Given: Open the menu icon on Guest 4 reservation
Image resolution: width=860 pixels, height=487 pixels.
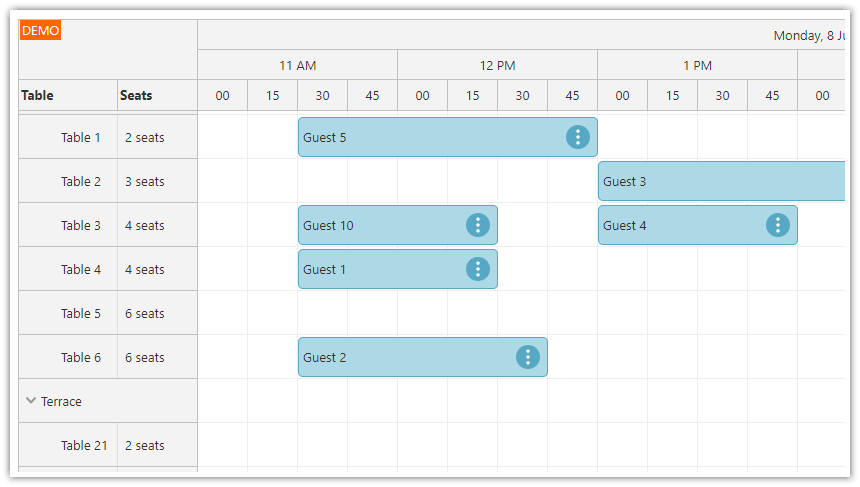Looking at the screenshot, I should pos(778,225).
